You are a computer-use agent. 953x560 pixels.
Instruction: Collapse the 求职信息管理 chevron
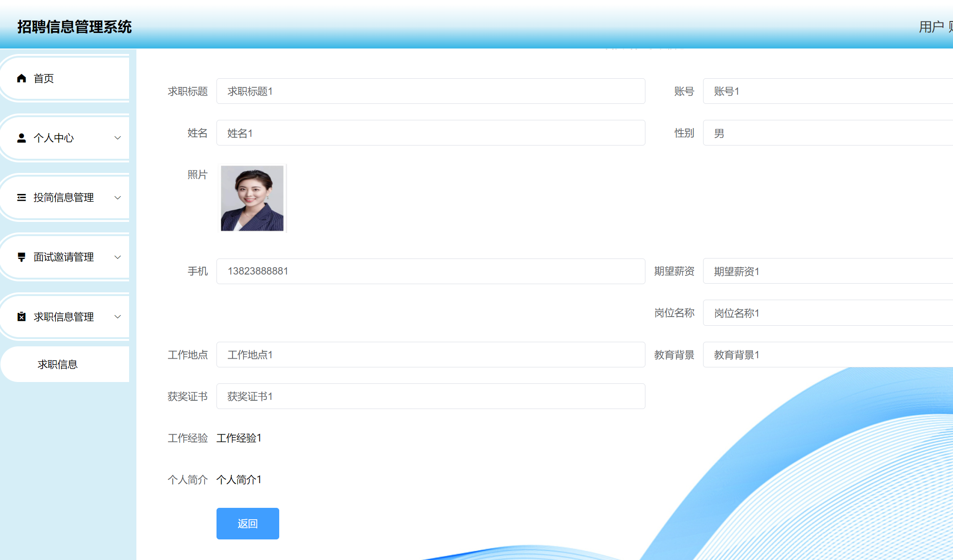pos(118,317)
